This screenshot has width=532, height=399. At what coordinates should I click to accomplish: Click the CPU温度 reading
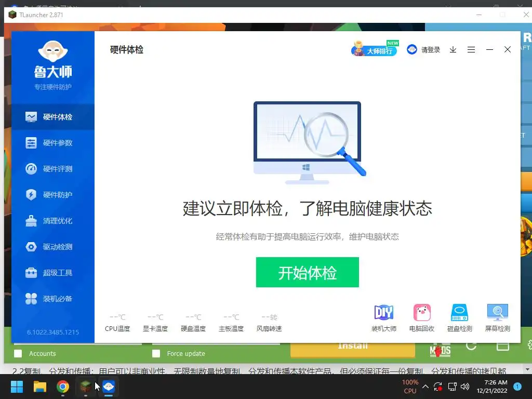click(117, 323)
